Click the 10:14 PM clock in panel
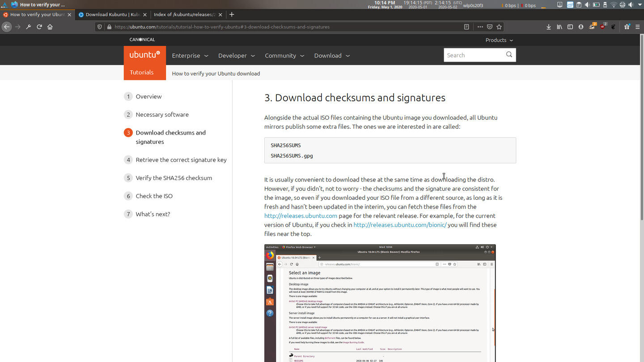This screenshot has height=362, width=644. pos(384,3)
